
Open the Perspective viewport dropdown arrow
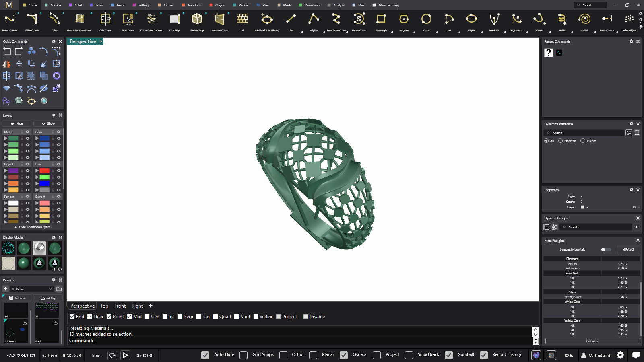[101, 41]
